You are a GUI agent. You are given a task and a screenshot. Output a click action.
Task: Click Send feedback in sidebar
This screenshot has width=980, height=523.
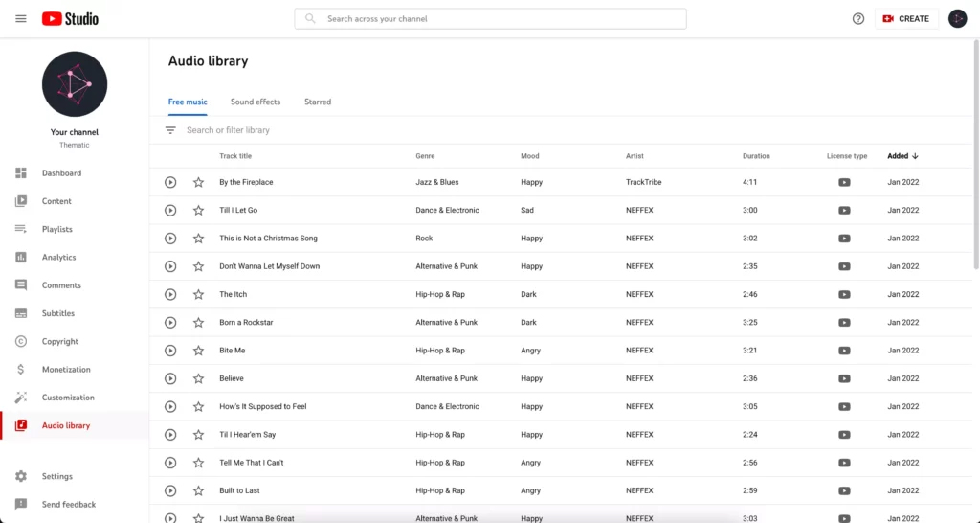68,504
